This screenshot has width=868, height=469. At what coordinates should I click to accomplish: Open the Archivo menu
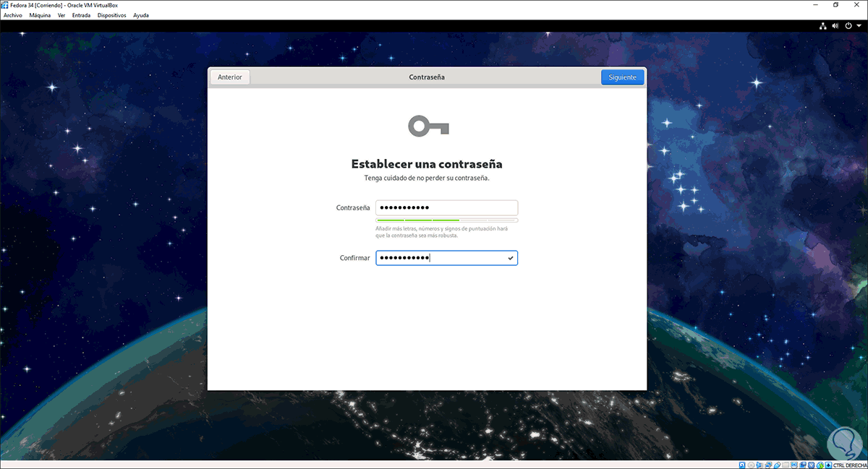13,15
